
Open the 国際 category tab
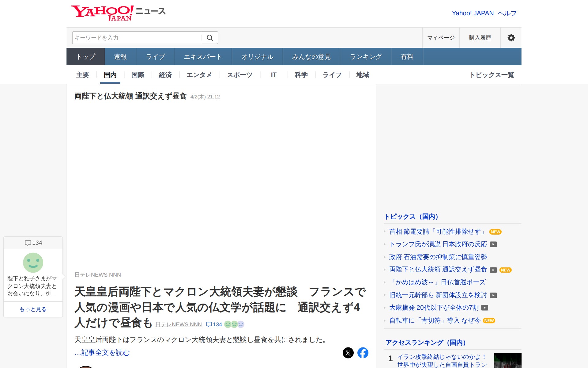[138, 75]
